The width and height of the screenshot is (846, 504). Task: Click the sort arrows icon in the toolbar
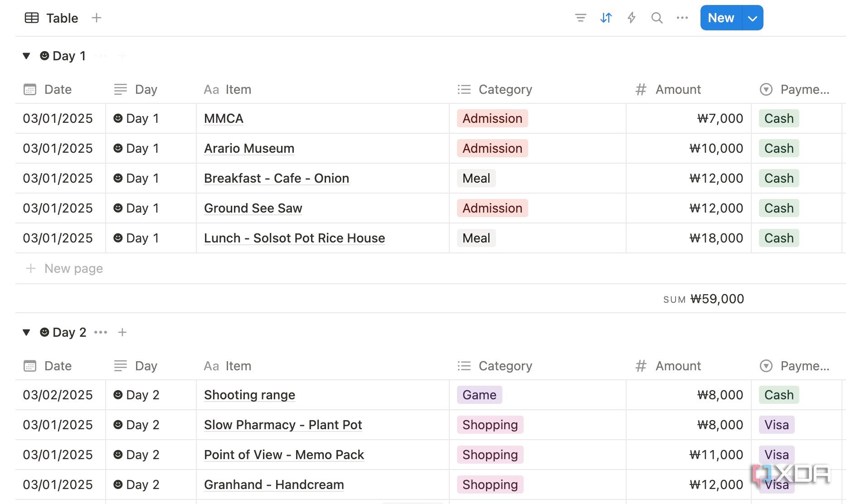tap(606, 18)
